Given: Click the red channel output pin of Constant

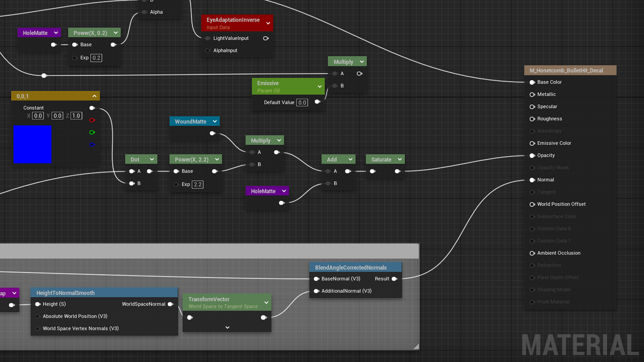Looking at the screenshot, I should 92,120.
